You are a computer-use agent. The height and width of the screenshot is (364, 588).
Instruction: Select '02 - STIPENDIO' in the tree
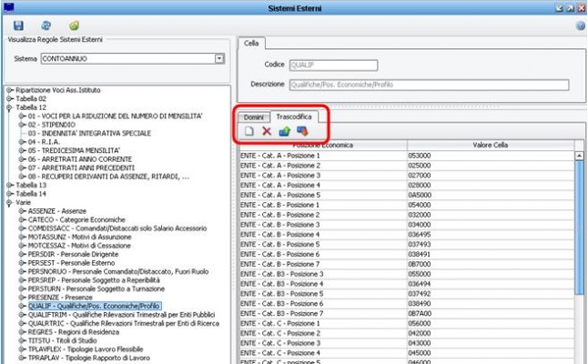coord(56,124)
